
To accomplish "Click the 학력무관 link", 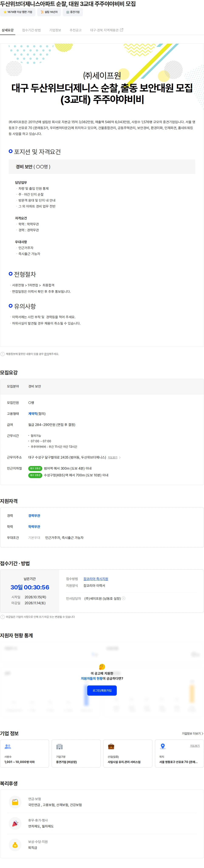I will click(34, 527).
